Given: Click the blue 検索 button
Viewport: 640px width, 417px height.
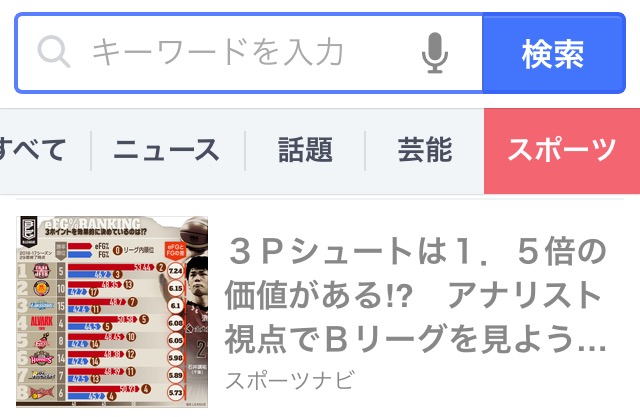Looking at the screenshot, I should 553,53.
